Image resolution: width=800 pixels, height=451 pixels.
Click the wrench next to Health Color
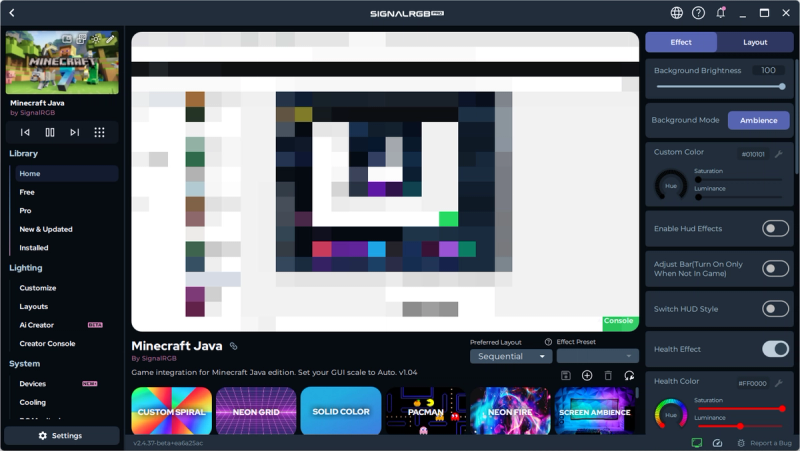tap(778, 383)
